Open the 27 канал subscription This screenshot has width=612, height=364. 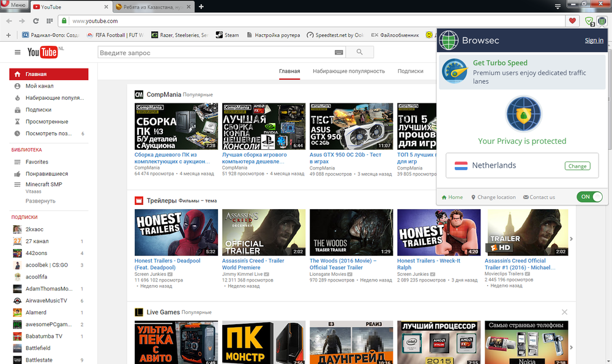(x=49, y=241)
